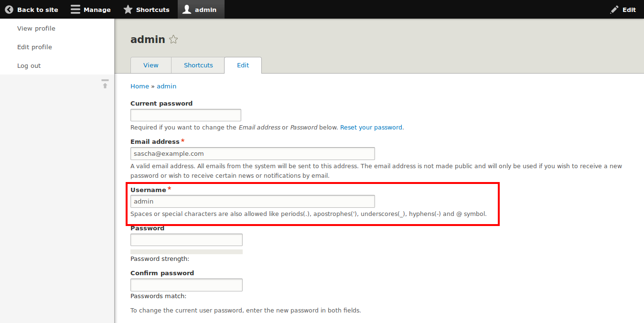Click the Edit pencil icon top right
The image size is (644, 323).
coord(614,9)
